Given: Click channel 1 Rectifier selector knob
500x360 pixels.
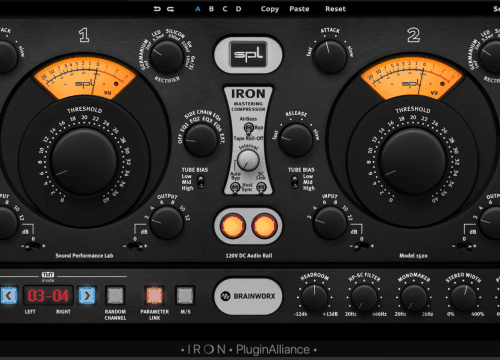Looking at the screenshot, I should pyautogui.click(x=166, y=57).
